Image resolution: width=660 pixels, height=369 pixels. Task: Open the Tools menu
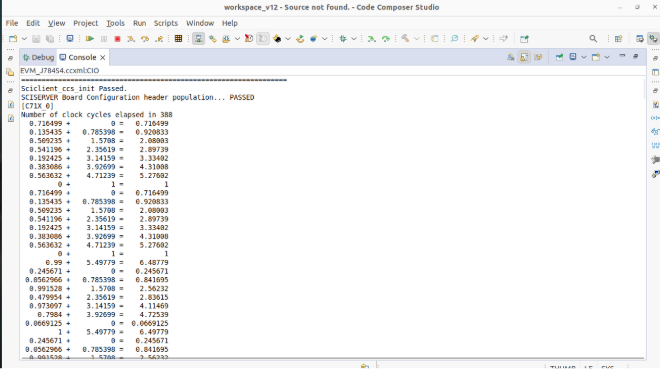tap(115, 23)
